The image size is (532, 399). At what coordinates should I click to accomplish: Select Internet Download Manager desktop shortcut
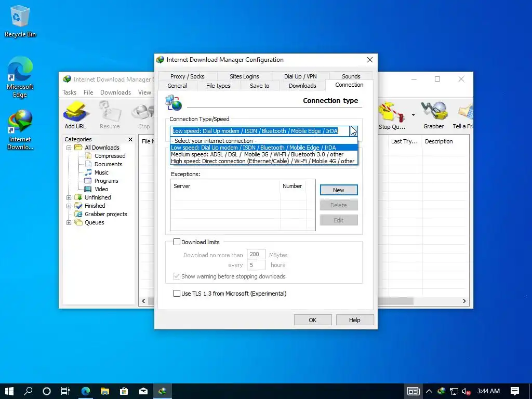20,130
